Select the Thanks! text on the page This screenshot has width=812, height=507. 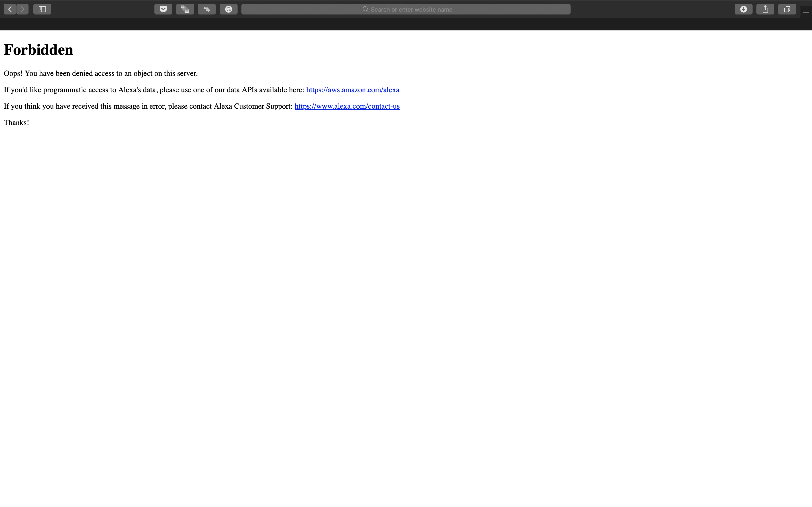(16, 122)
